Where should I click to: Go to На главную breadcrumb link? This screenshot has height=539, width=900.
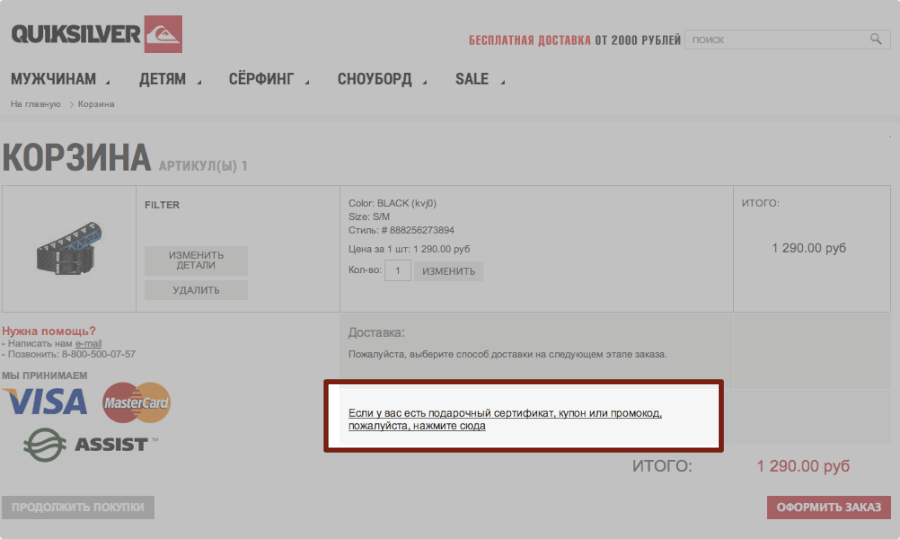(x=35, y=104)
